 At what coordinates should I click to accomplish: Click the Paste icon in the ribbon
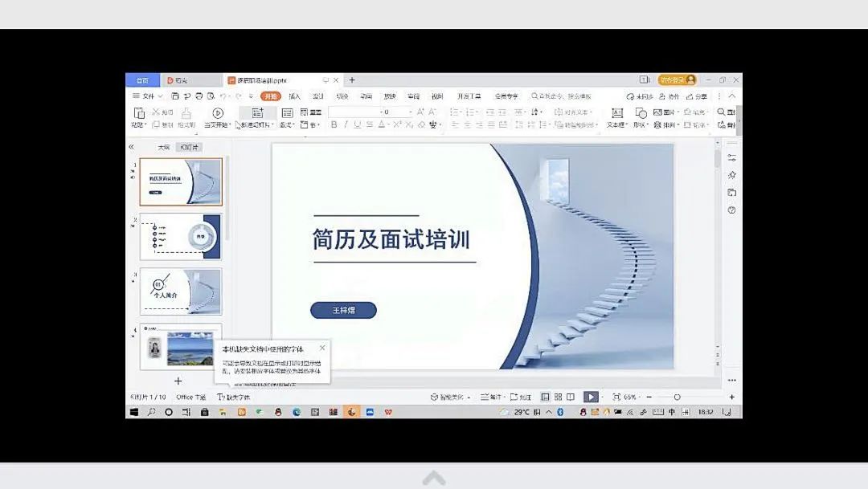click(x=139, y=113)
